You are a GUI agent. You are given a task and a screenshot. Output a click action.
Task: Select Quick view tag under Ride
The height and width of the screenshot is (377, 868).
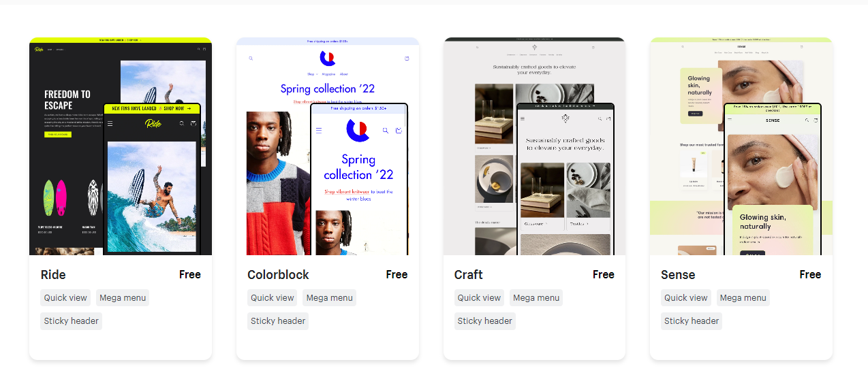(65, 297)
